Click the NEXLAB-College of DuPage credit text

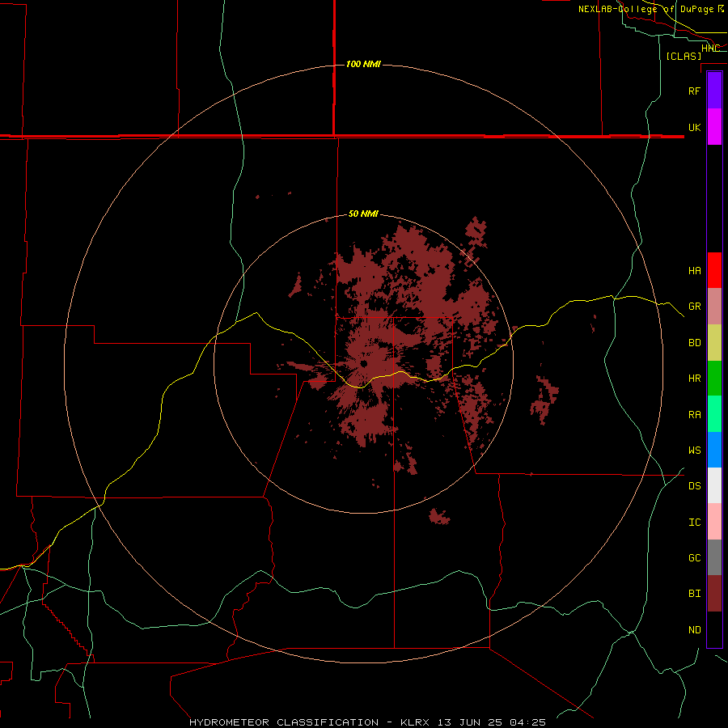click(645, 9)
